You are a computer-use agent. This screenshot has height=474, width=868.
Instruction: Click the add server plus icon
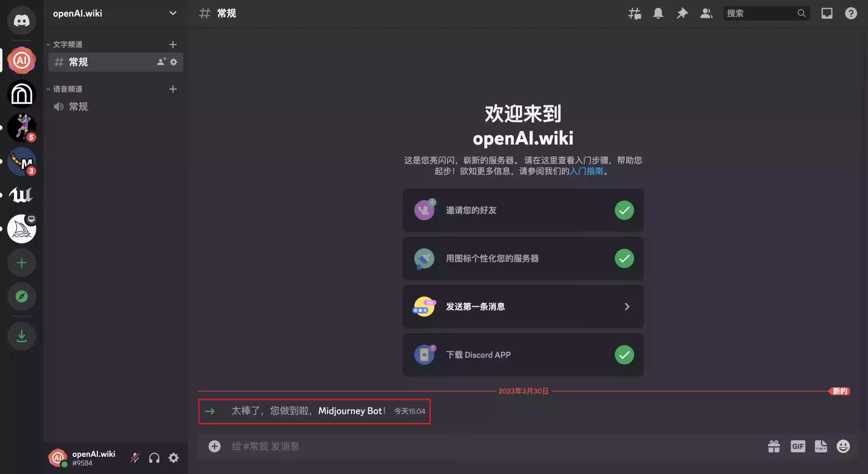23,263
